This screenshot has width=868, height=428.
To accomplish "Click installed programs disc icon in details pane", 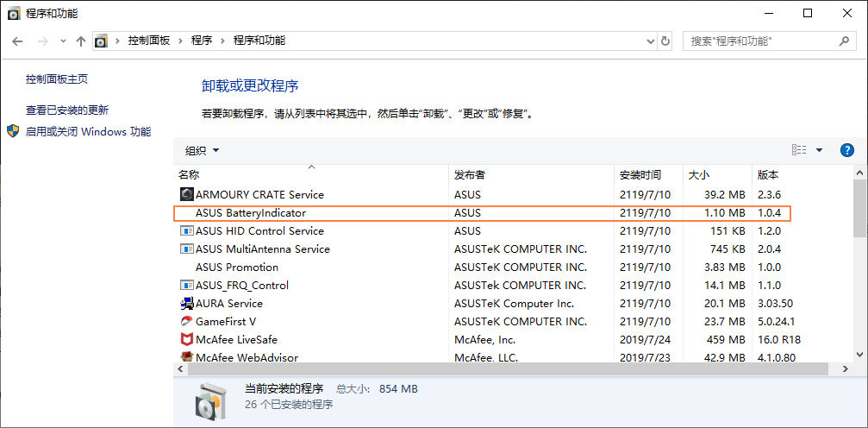I will (211, 401).
